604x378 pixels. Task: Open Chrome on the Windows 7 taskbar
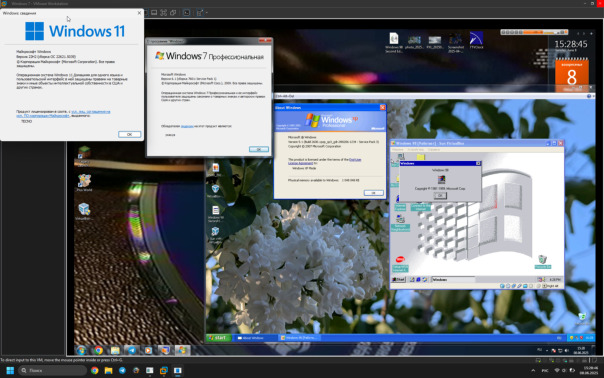(99, 350)
